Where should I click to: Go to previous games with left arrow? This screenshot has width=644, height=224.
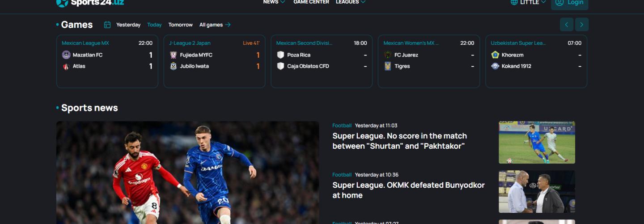(x=567, y=25)
